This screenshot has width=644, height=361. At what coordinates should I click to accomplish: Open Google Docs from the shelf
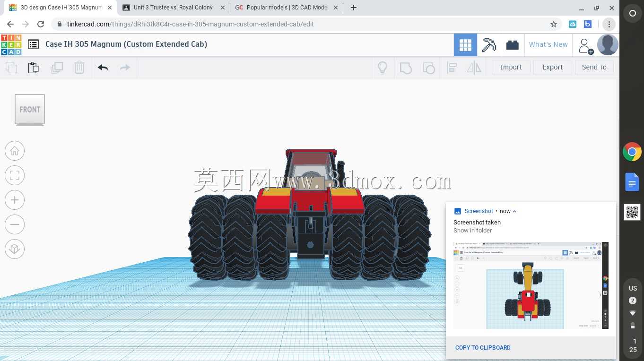[x=632, y=182]
